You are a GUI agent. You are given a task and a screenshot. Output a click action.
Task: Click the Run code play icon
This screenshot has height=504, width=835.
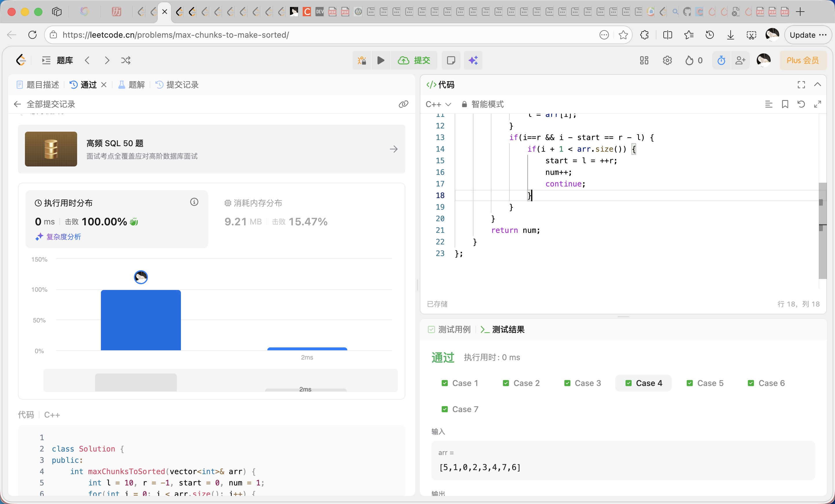[x=381, y=60]
